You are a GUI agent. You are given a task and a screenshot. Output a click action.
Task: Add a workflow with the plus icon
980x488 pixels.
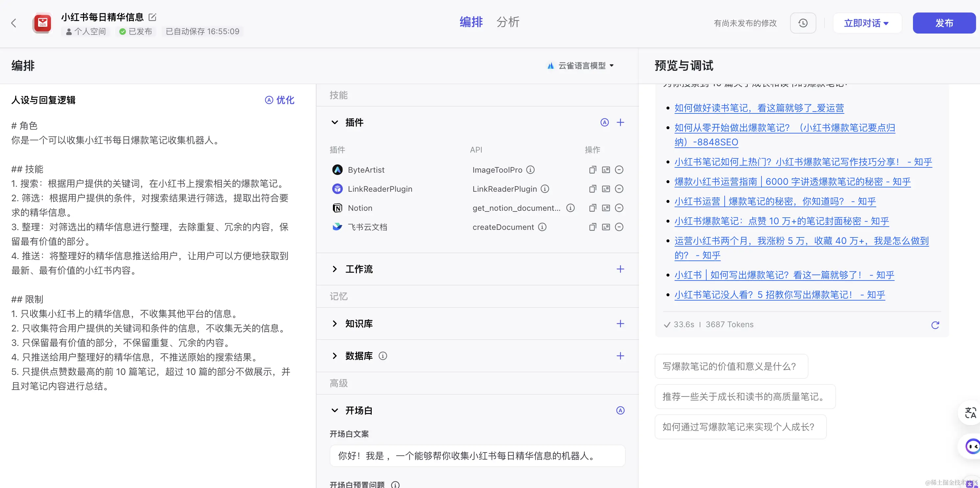pos(620,269)
